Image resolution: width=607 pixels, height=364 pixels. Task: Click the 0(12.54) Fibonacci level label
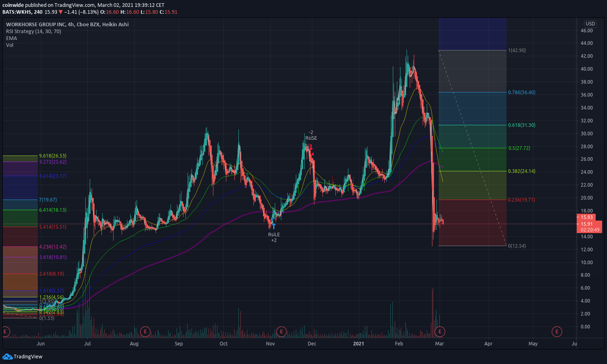[x=517, y=246]
